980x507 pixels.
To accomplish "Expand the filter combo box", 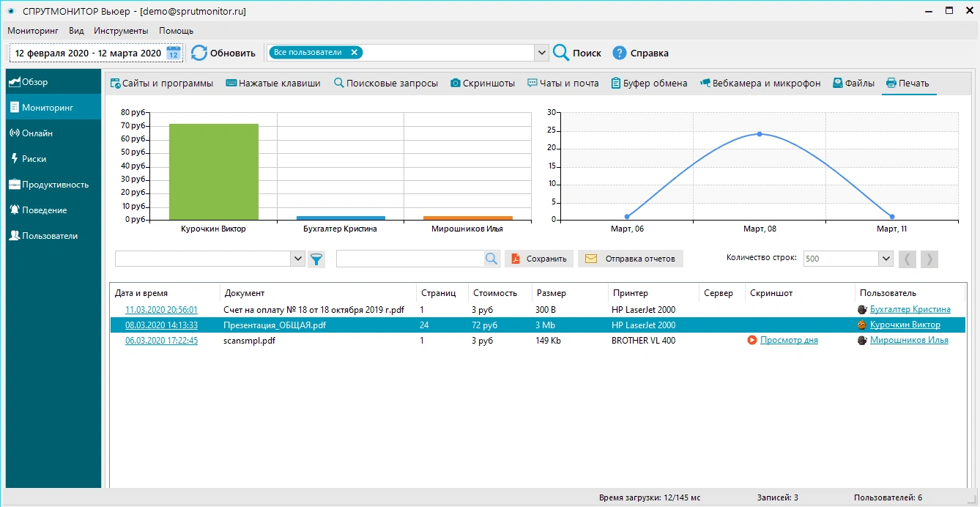I will 297,259.
